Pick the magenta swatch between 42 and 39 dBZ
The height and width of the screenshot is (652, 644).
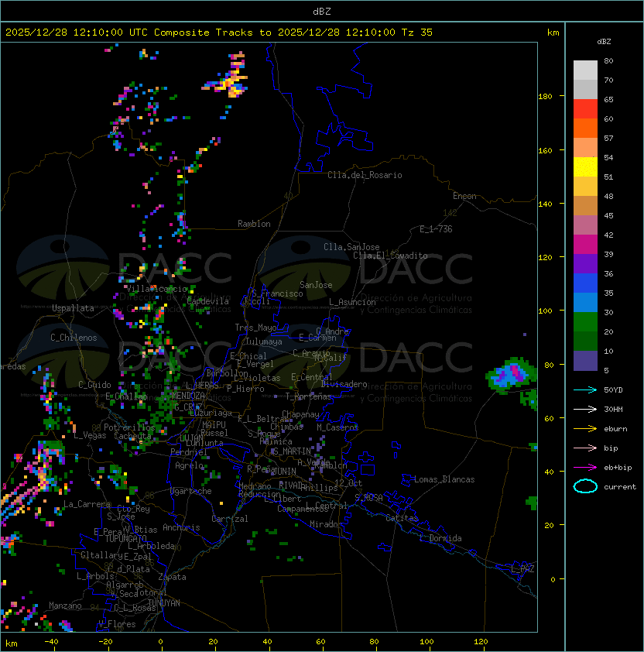[585, 245]
